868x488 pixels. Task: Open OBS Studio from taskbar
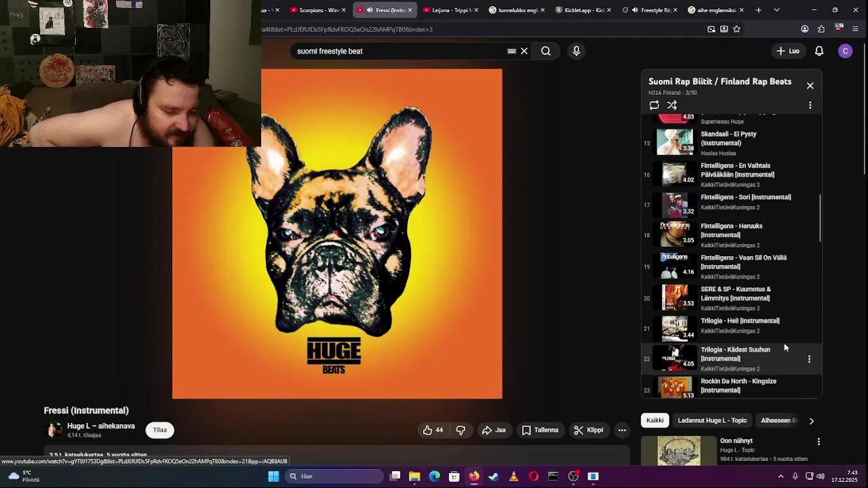573,476
